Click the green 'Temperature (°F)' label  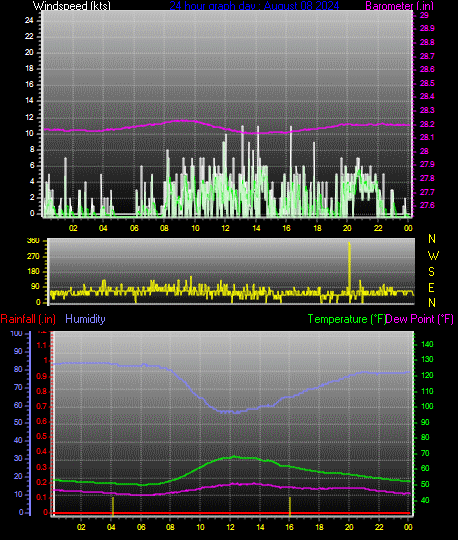pos(346,319)
